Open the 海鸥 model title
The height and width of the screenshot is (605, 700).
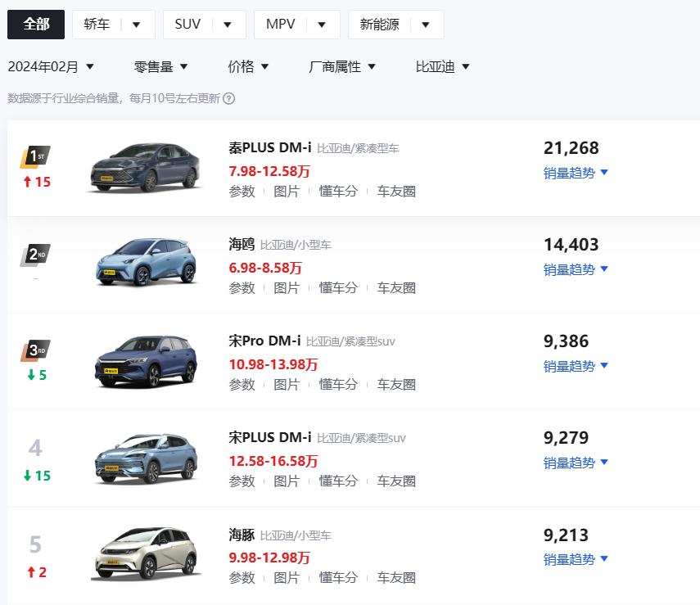(x=242, y=244)
